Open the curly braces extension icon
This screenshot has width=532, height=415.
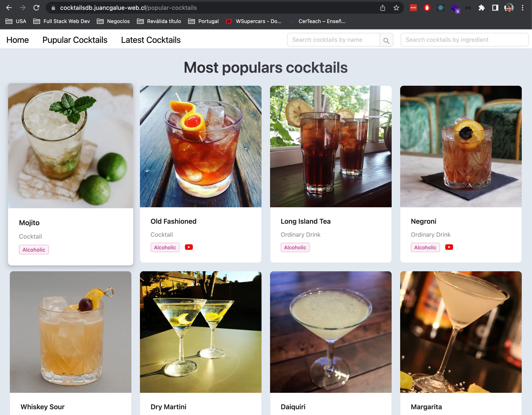point(468,8)
